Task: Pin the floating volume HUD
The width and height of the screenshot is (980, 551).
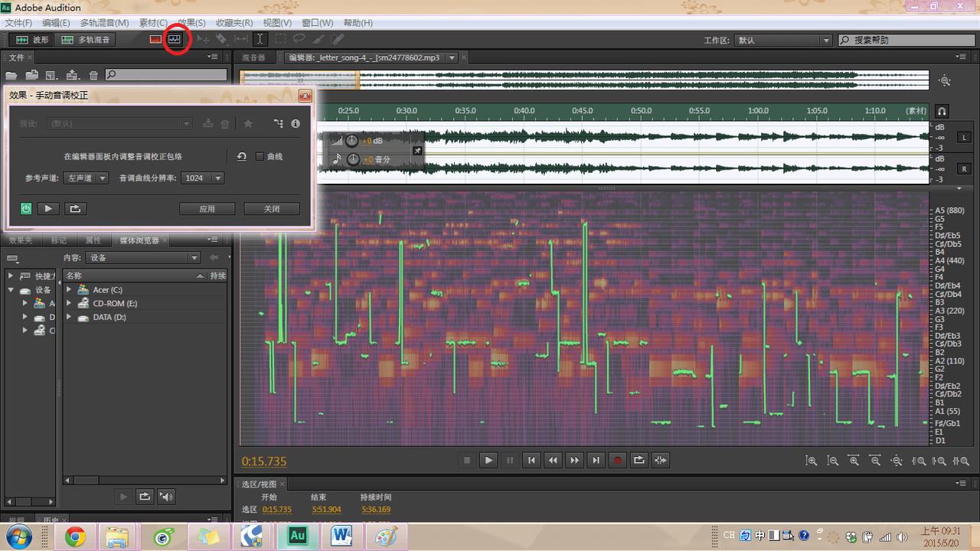Action: pyautogui.click(x=417, y=151)
